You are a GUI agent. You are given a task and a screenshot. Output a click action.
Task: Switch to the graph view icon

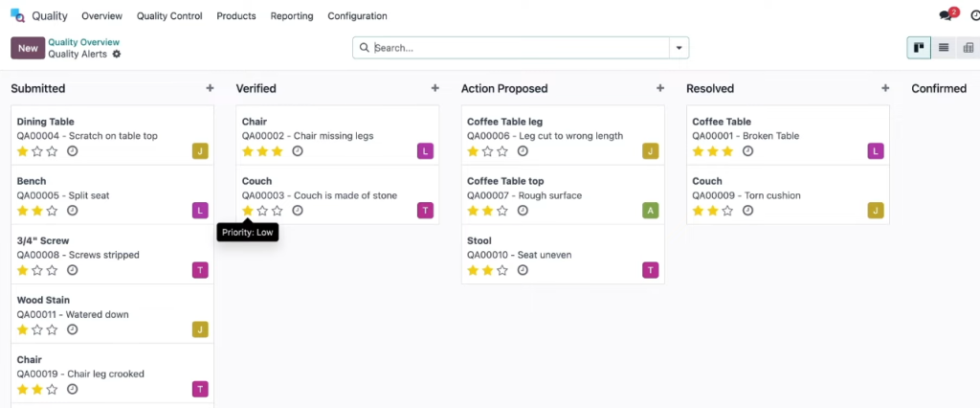969,48
